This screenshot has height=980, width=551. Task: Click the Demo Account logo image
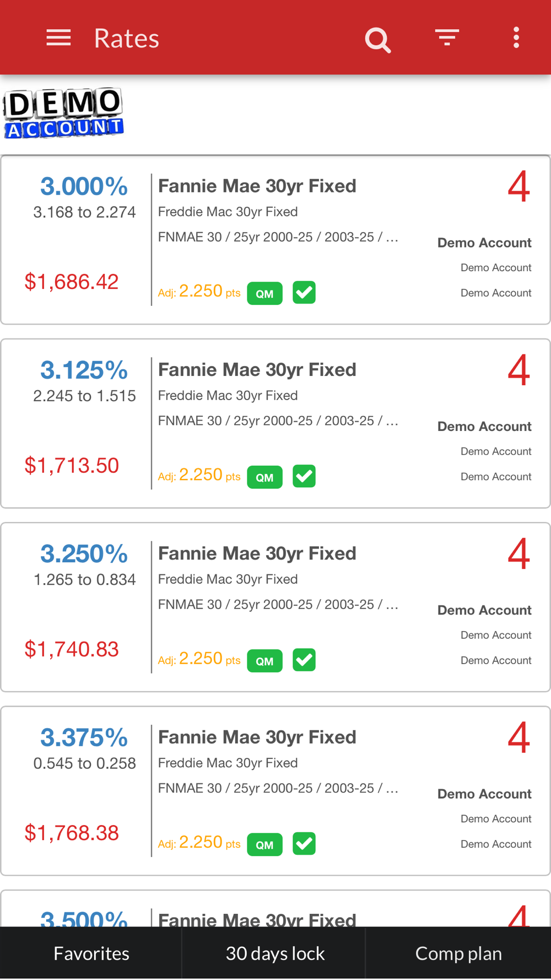click(63, 114)
